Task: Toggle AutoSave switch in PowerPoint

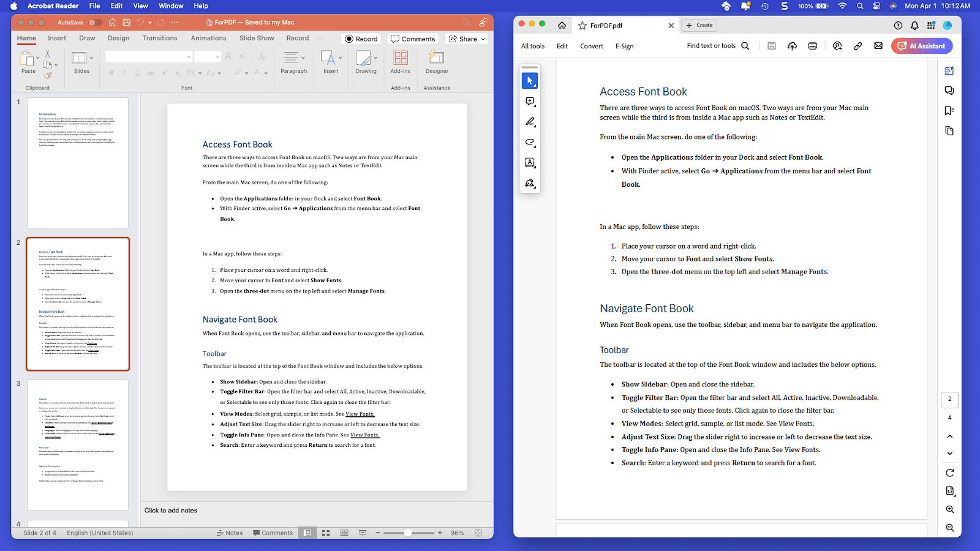Action: point(95,22)
